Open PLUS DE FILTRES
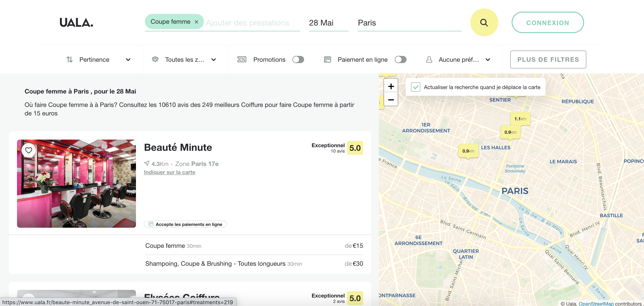Image resolution: width=644 pixels, height=306 pixels. (548, 59)
